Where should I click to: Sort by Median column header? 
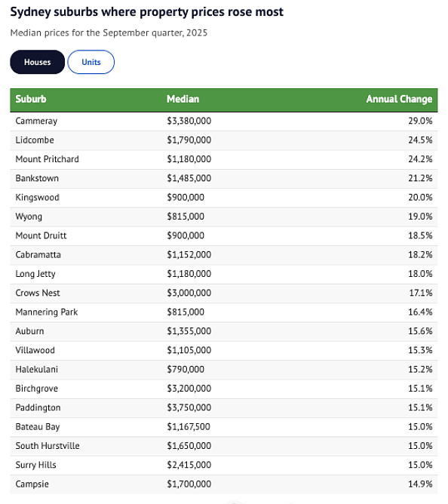coord(183,99)
